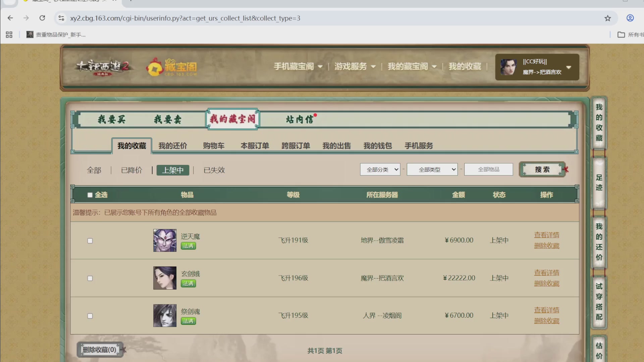The image size is (644, 362).
Task: Open the browser profile account icon
Action: [630, 18]
